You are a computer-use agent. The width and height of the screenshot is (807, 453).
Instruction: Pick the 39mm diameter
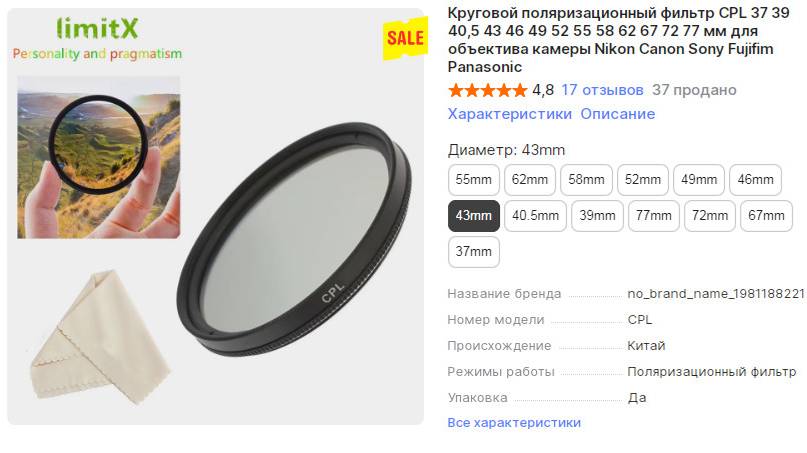coord(597,216)
